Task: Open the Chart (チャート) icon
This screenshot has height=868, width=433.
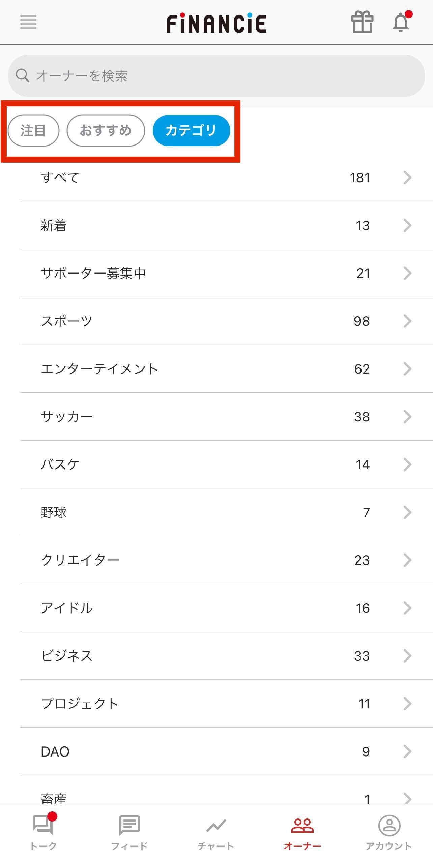Action: tap(216, 825)
